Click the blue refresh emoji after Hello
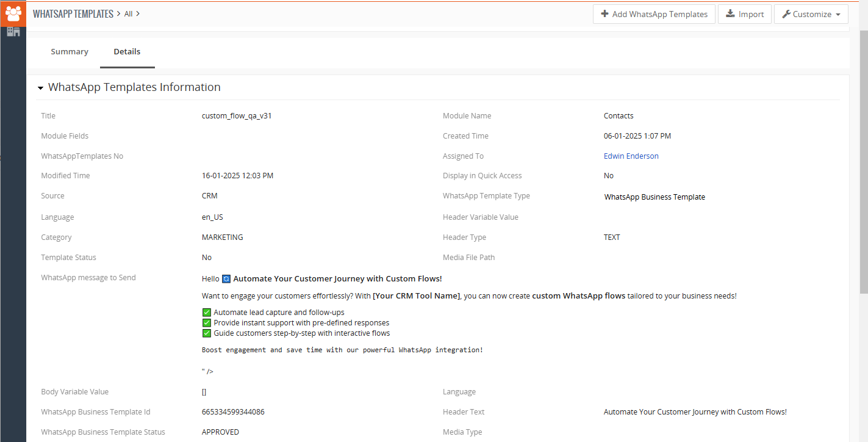This screenshot has width=868, height=442. click(226, 279)
